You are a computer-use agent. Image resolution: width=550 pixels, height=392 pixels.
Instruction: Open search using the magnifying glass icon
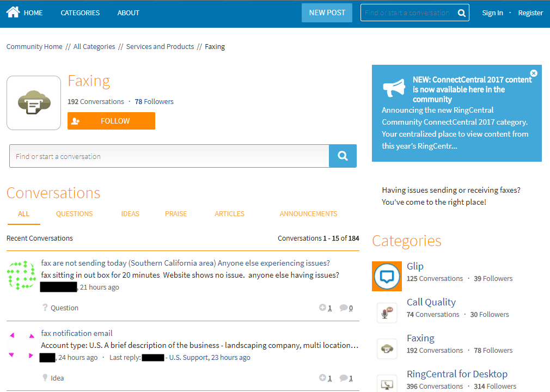(460, 12)
